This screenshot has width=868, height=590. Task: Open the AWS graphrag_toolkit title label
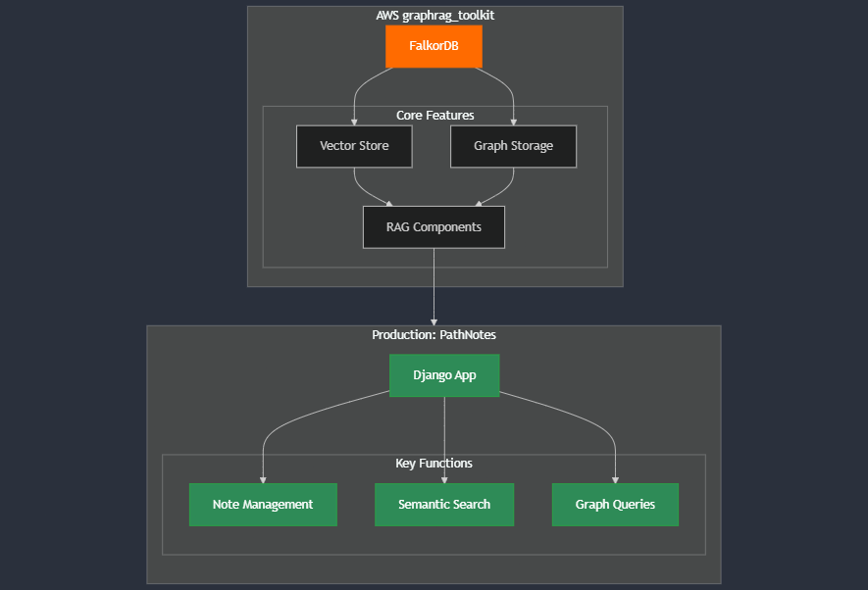[434, 15]
